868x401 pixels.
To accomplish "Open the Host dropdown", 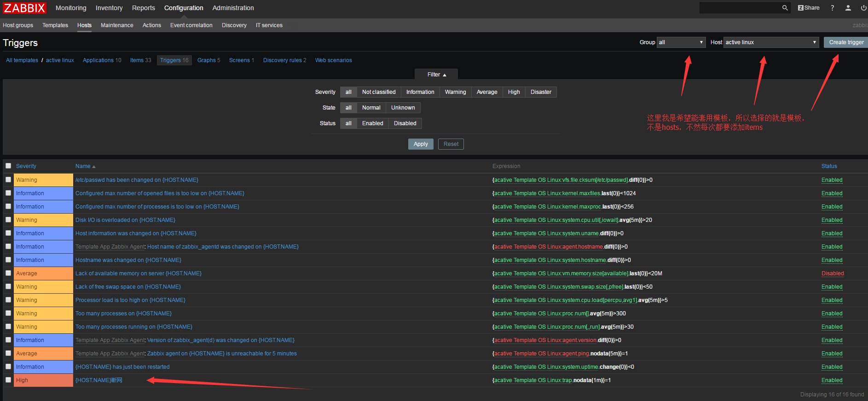I will [771, 42].
